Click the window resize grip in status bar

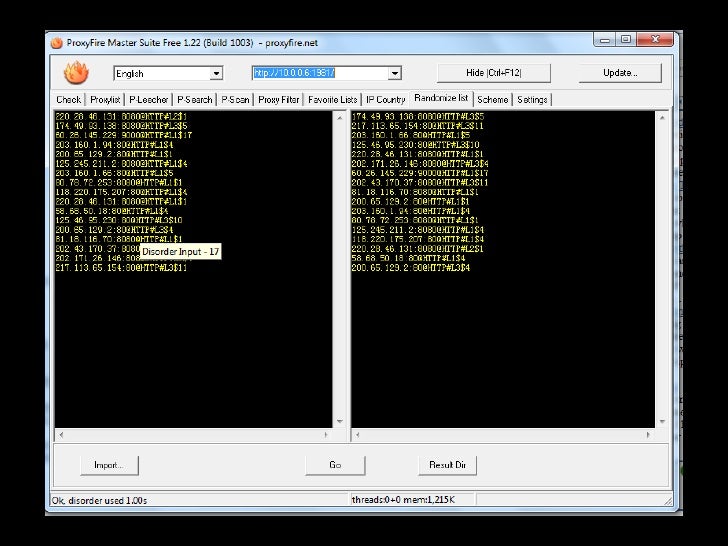pyautogui.click(x=668, y=500)
